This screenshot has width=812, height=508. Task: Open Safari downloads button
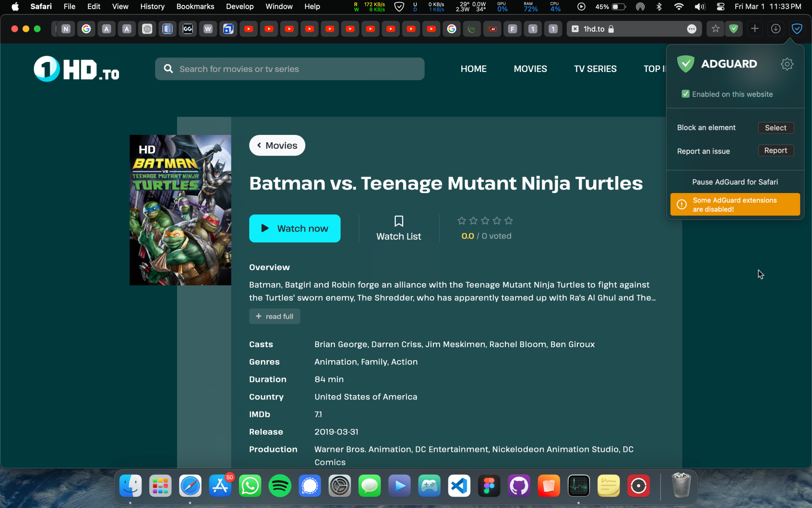pyautogui.click(x=776, y=29)
